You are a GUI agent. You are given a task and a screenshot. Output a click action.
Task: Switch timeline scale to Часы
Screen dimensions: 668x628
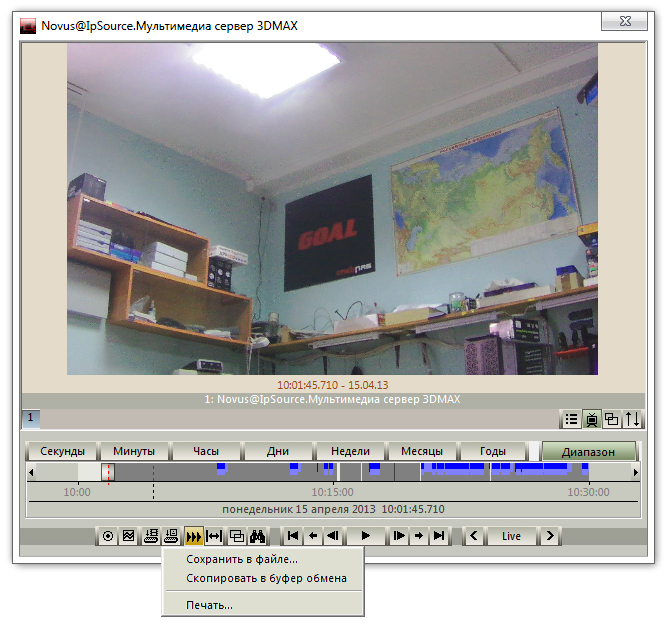coord(206,451)
